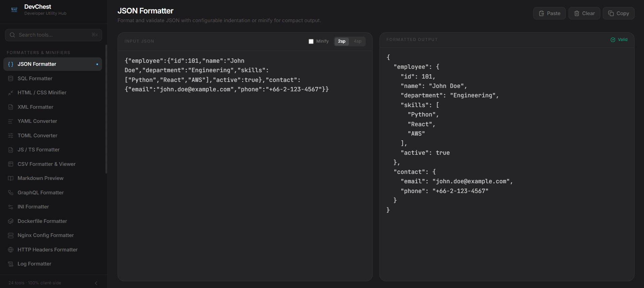Click the search magnifier icon

[12, 35]
